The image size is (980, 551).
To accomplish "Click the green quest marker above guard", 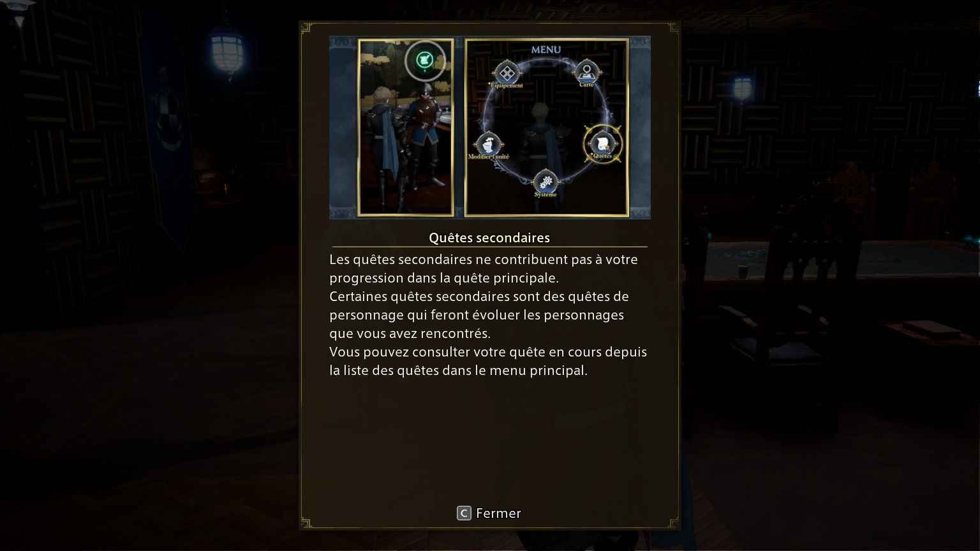I will (425, 61).
